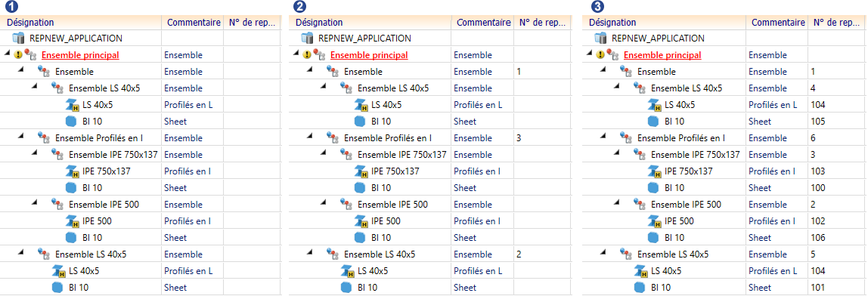Click the BI 10 sheet icon in row numbered 106

coord(654,238)
